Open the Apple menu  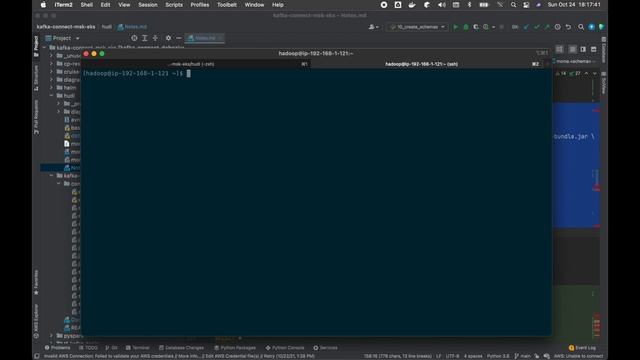[x=43, y=5]
